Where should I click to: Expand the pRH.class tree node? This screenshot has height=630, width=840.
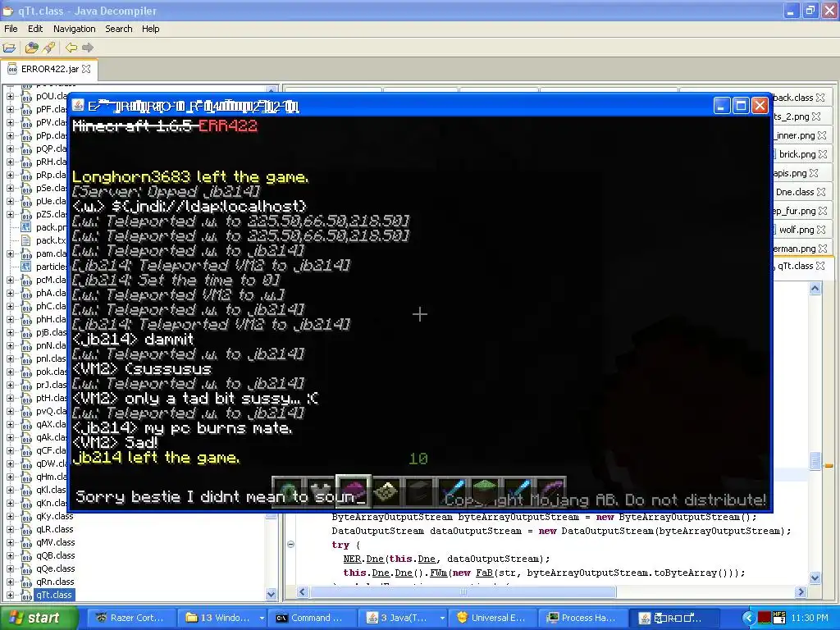coord(10,162)
